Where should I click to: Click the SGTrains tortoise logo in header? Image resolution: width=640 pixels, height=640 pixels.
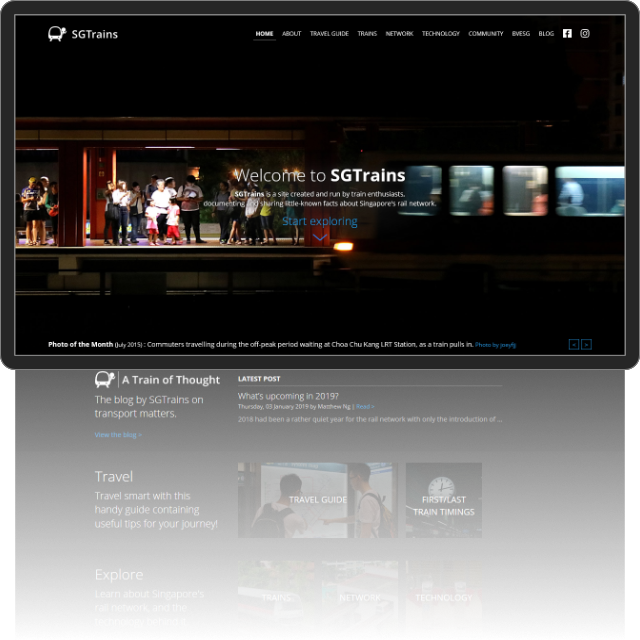[57, 34]
